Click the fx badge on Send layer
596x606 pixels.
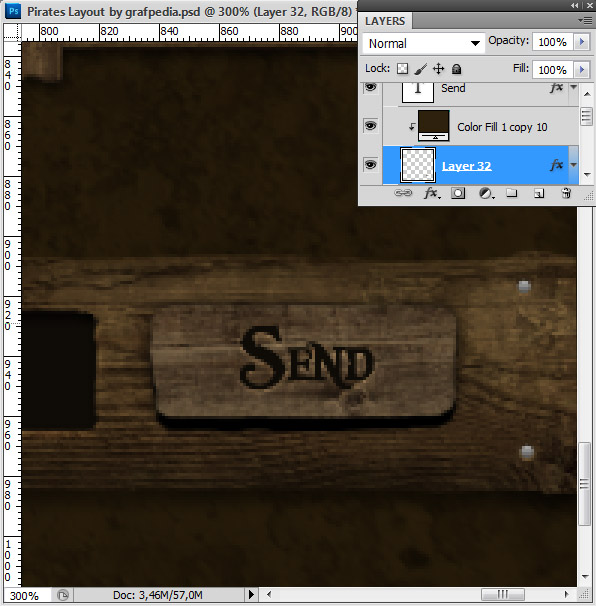tap(557, 88)
